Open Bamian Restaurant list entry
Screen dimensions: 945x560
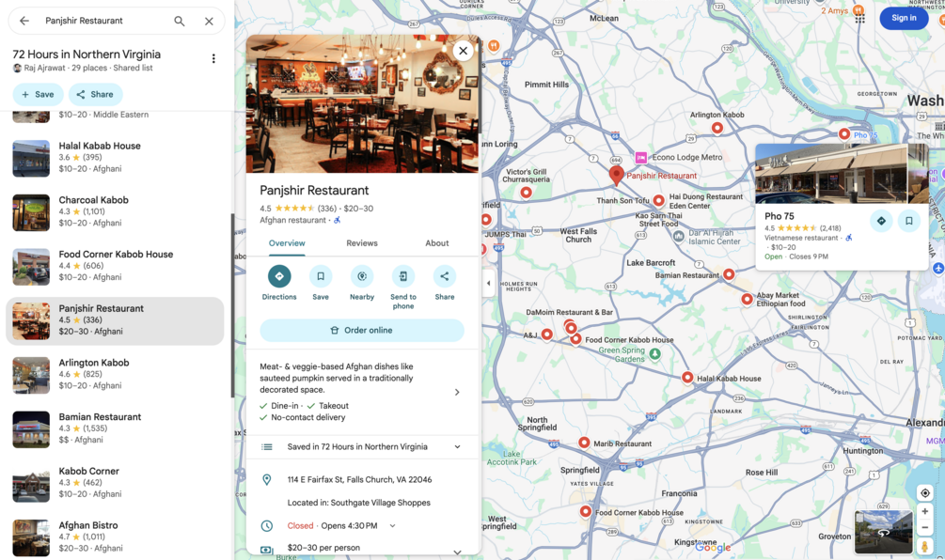(x=115, y=428)
